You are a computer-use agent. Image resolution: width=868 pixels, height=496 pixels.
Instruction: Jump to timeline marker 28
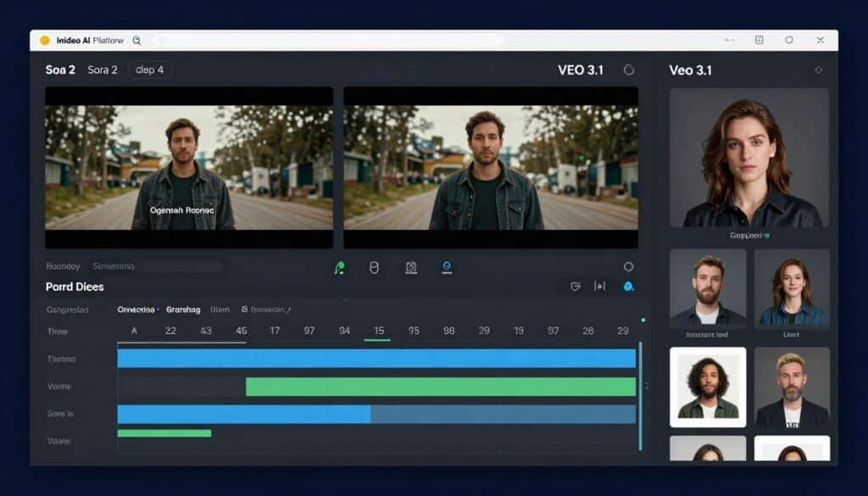click(588, 331)
